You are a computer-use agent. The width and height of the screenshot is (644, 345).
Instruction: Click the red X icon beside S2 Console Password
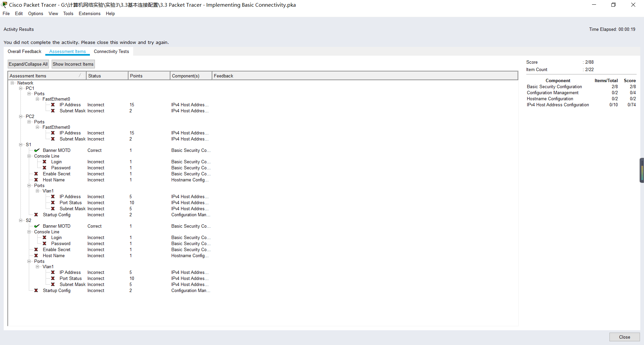tap(45, 244)
